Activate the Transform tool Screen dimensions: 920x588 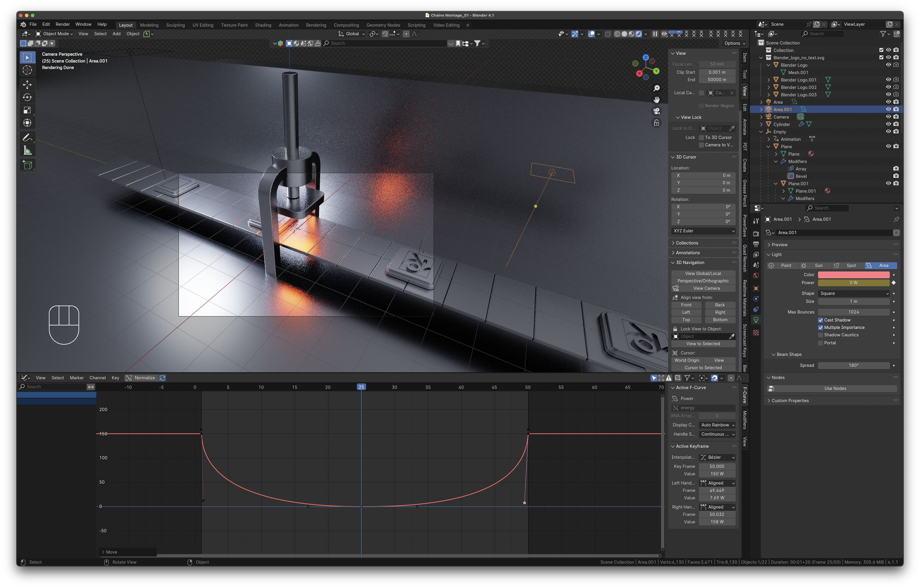point(27,123)
